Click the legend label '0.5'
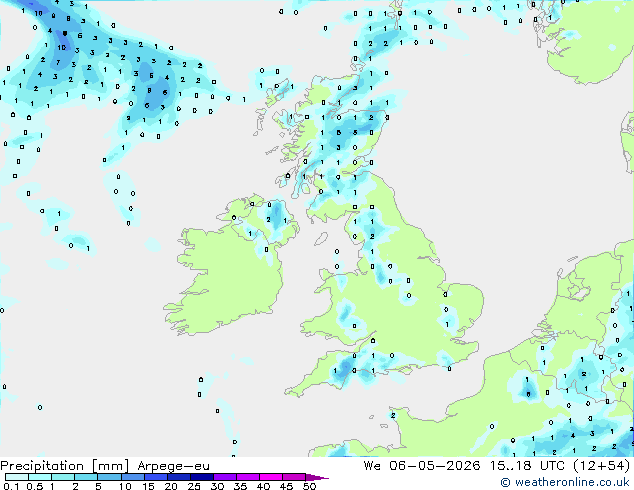634x490 pixels. pyautogui.click(x=35, y=486)
